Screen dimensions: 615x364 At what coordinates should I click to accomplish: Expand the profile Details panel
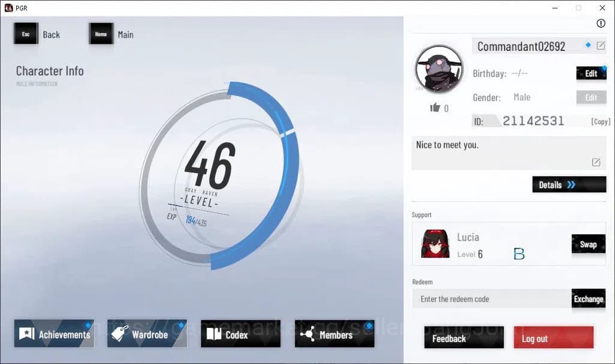(x=569, y=185)
